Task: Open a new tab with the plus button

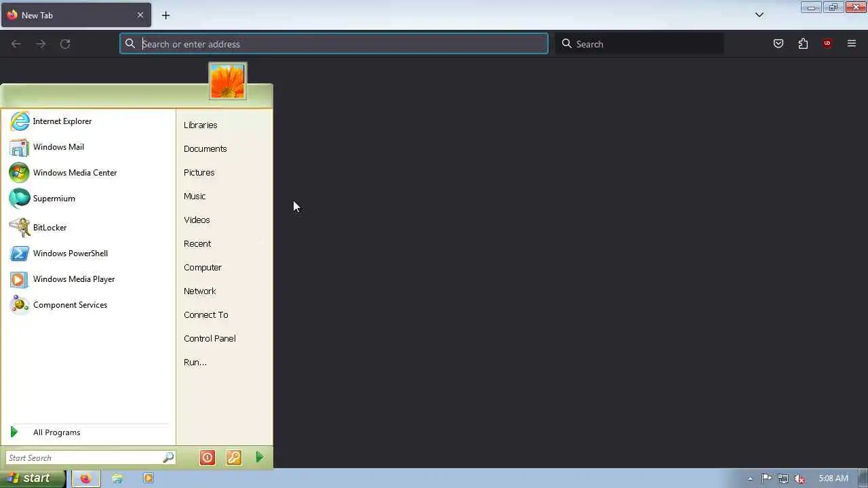Action: click(x=165, y=15)
